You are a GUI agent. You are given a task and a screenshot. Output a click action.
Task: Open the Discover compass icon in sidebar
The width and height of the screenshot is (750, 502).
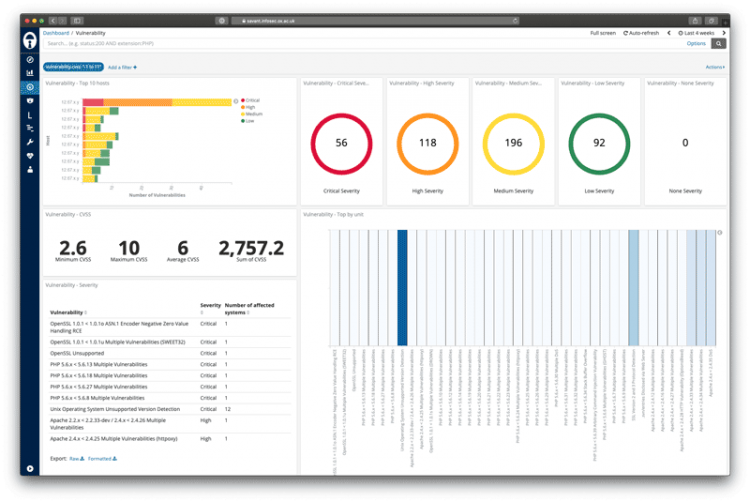click(30, 60)
